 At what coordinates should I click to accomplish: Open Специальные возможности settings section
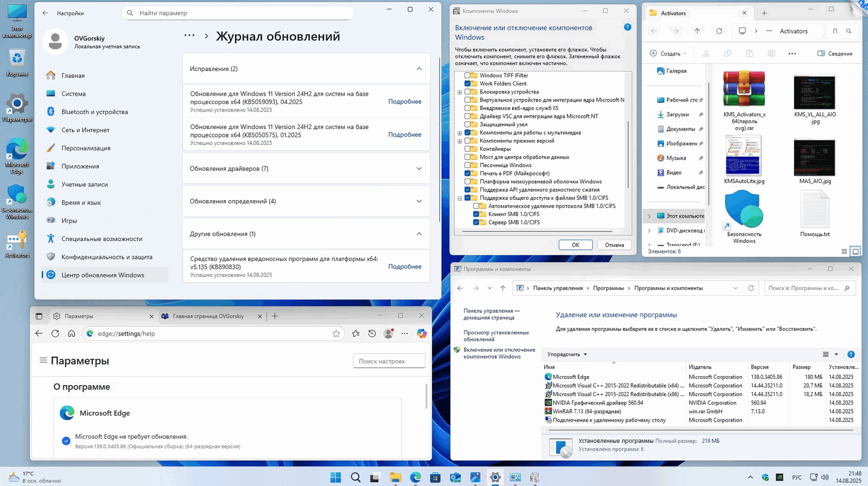(x=101, y=239)
